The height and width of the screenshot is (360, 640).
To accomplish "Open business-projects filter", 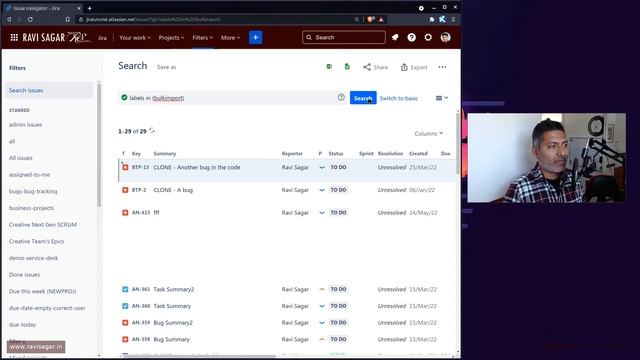I will click(31, 208).
